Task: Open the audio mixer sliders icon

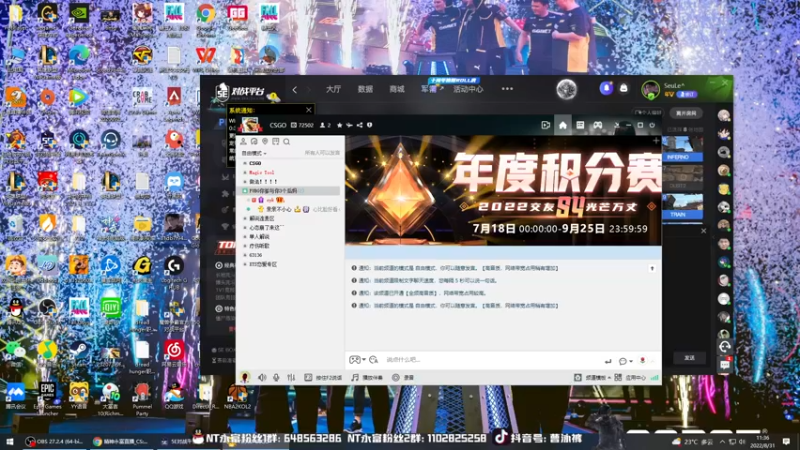Action: click(291, 377)
